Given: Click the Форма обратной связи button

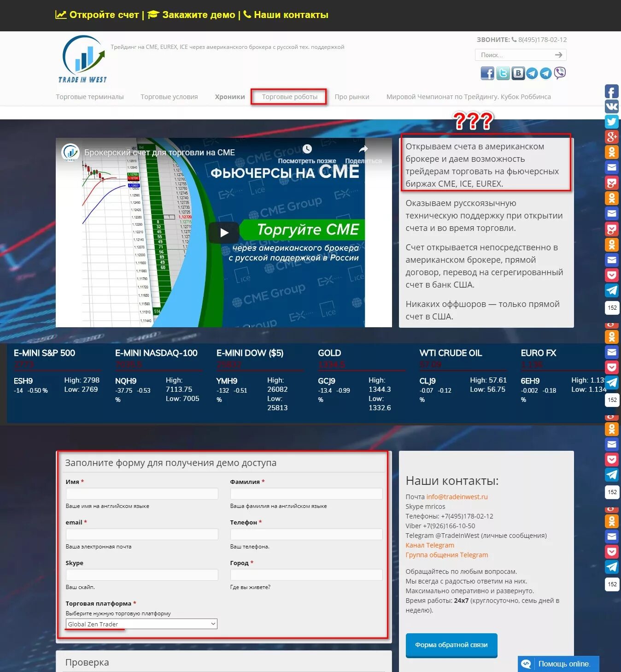Looking at the screenshot, I should (x=451, y=645).
